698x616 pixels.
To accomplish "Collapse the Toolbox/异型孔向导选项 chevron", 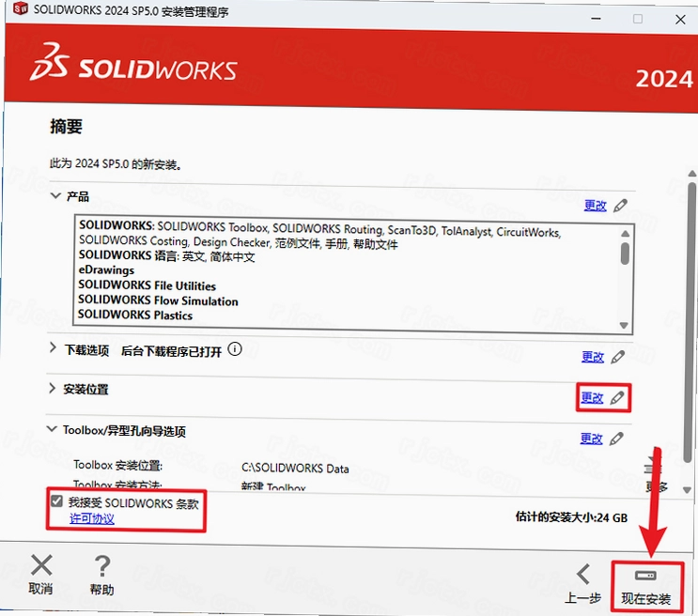I will point(52,428).
